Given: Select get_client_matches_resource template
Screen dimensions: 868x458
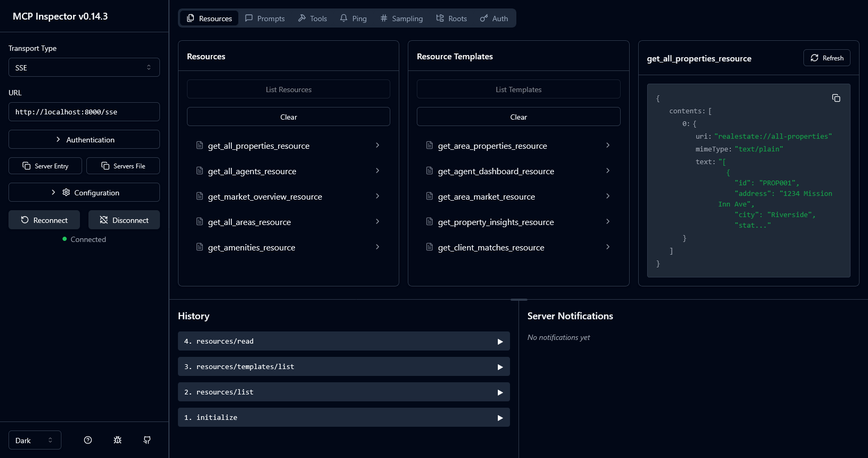Looking at the screenshot, I should click(518, 247).
